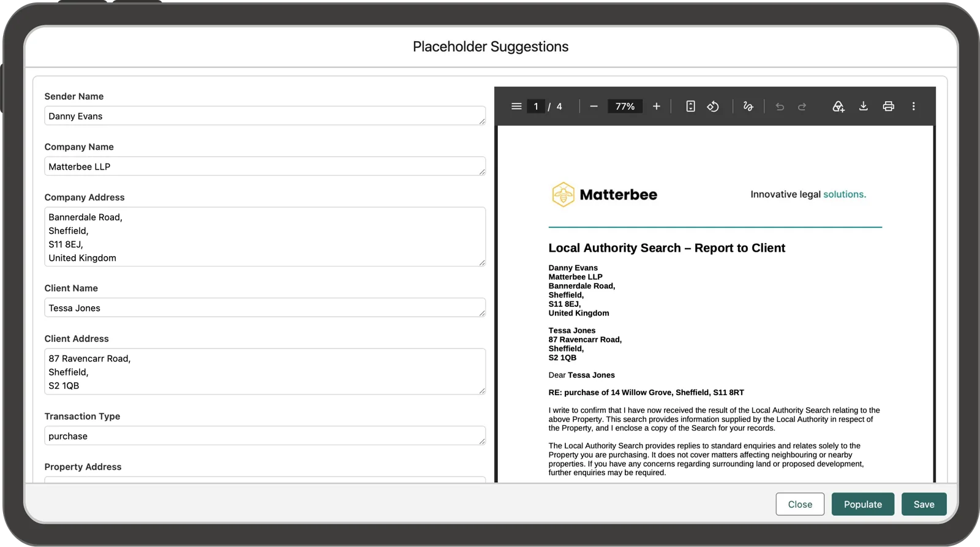
Task: Activate the PDF draw annotation tool
Action: click(748, 107)
